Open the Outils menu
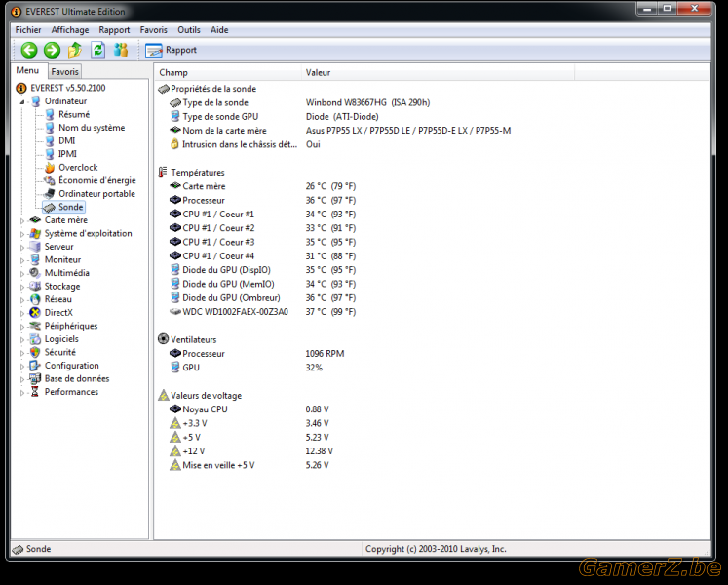The image size is (728, 585). pos(188,30)
